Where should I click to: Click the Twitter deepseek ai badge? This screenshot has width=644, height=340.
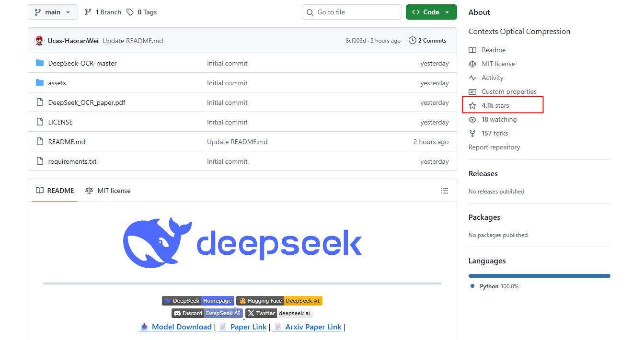[x=279, y=313]
